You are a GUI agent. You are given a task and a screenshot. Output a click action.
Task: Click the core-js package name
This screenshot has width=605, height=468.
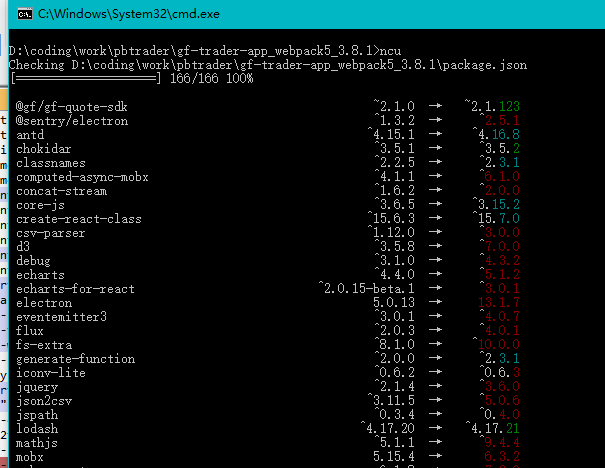tap(40, 205)
